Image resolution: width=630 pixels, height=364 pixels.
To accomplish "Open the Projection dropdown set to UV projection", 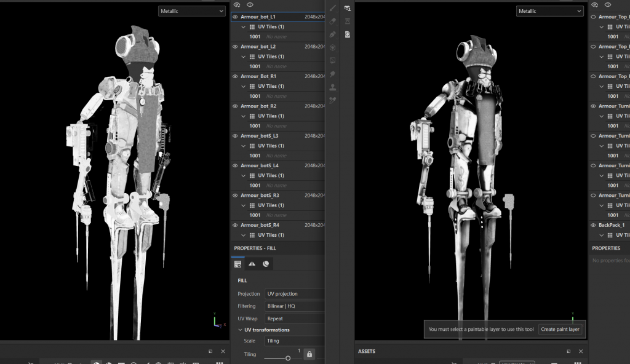I will click(294, 294).
